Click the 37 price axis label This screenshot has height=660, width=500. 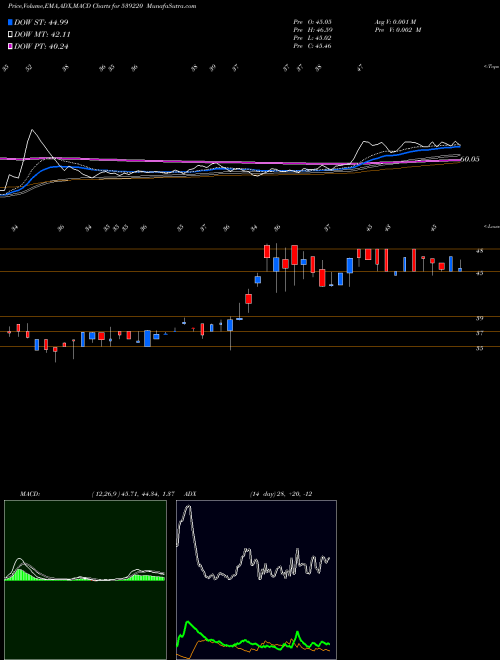click(x=479, y=333)
